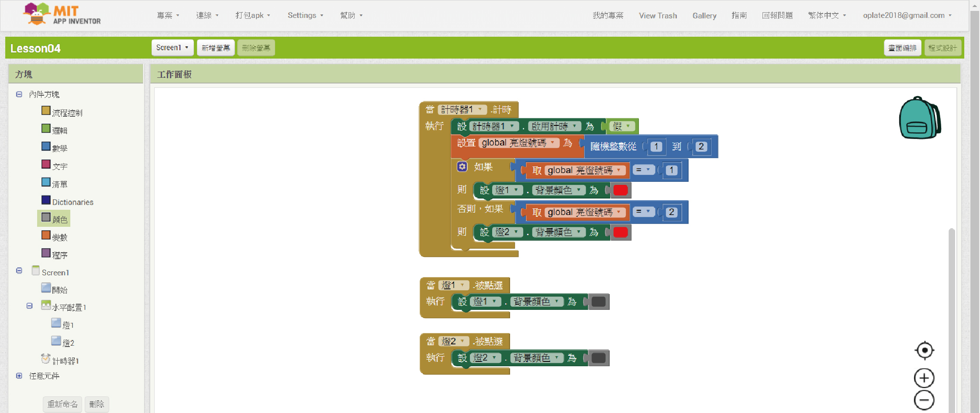Viewport: 980px width, 413px height.
Task: Open the Screen1 screen selector dropdown
Action: click(x=173, y=48)
